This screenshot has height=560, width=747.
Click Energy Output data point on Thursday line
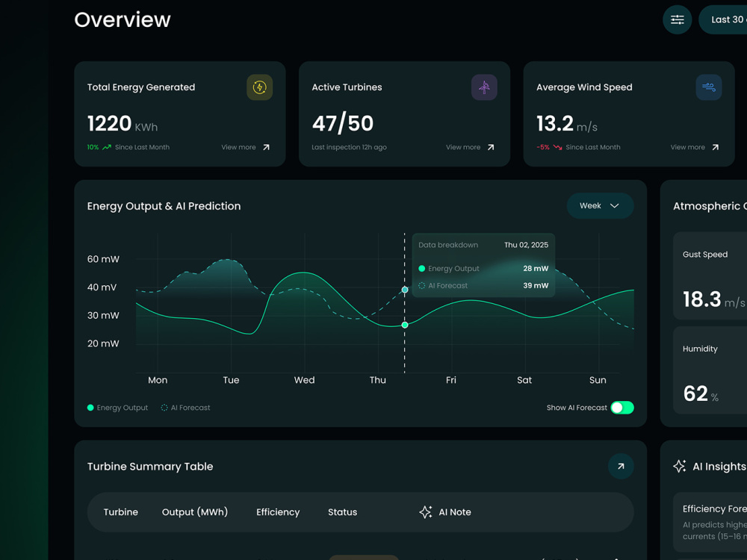pyautogui.click(x=405, y=325)
